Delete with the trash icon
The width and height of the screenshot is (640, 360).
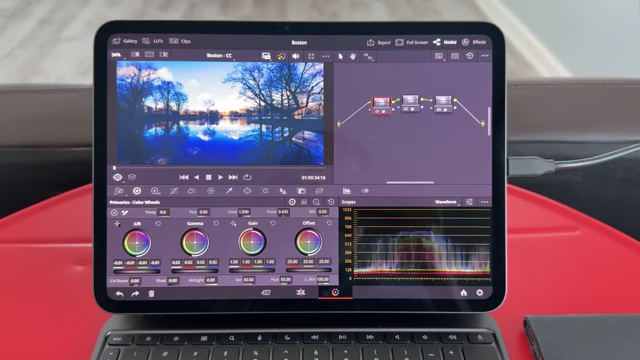(151, 293)
